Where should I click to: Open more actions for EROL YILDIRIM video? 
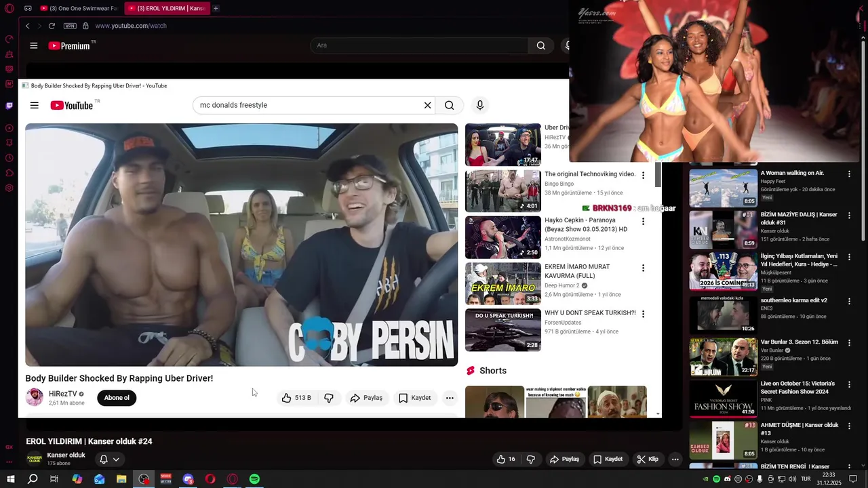[675, 459]
